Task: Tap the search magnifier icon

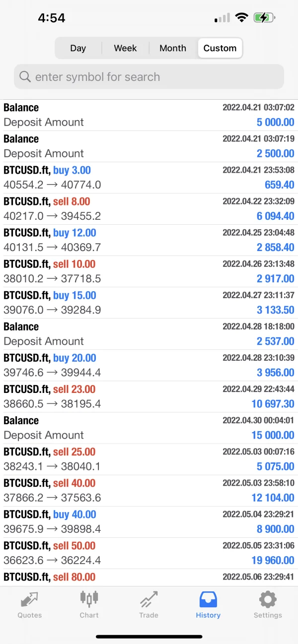Action: tap(25, 77)
